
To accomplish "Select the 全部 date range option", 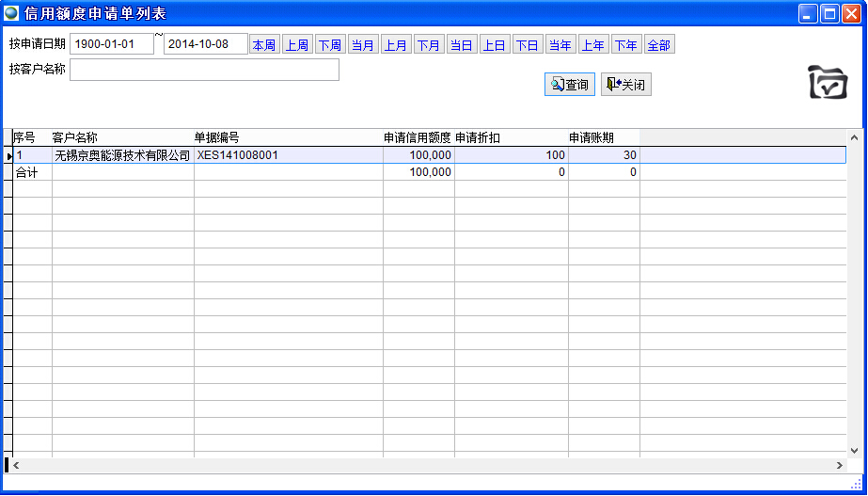I will pyautogui.click(x=658, y=45).
